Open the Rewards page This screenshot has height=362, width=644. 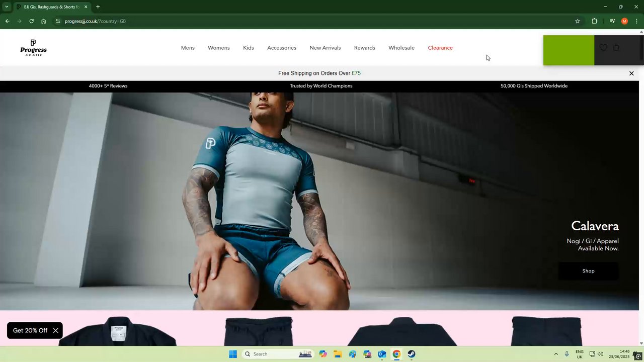pos(364,48)
